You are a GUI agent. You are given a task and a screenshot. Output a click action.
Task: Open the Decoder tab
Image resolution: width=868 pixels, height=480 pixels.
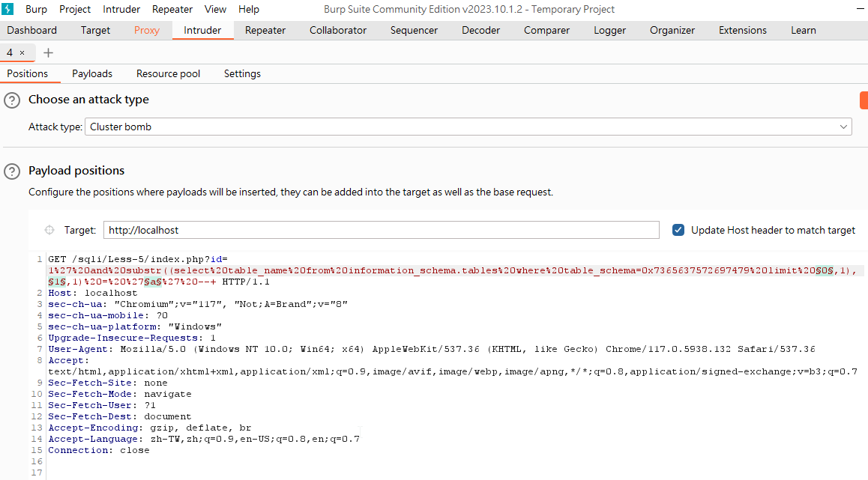click(x=480, y=31)
